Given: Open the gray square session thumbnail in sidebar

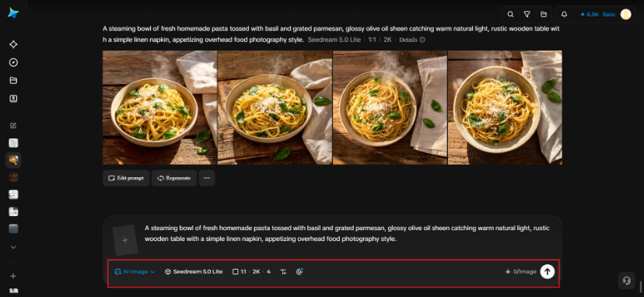Looking at the screenshot, I should (13, 229).
